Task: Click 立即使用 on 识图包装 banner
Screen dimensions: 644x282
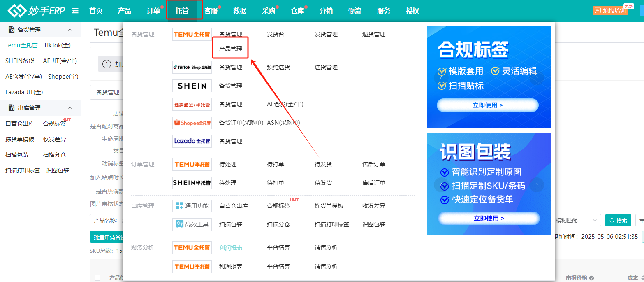Action: pos(489,218)
